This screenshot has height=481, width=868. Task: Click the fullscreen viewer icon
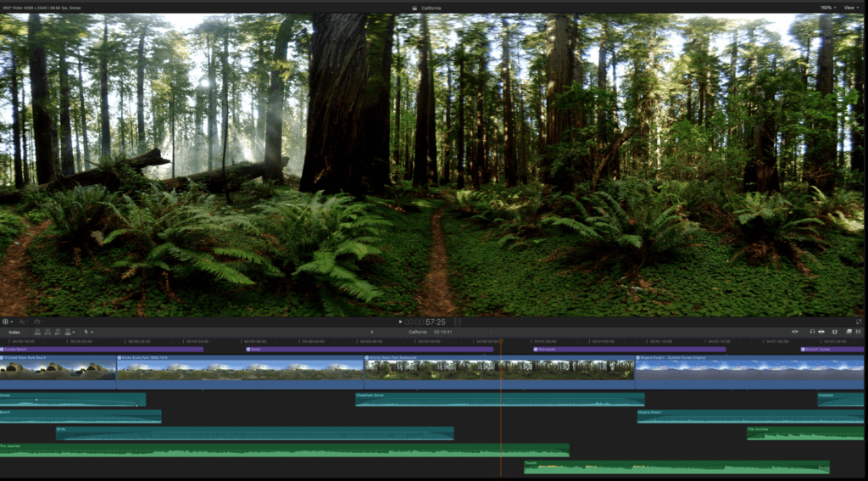(x=859, y=322)
